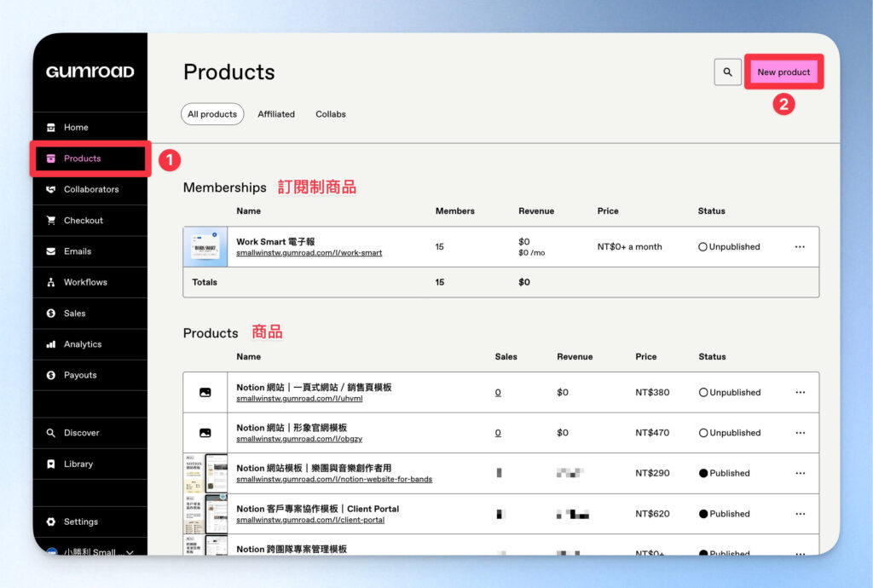Click the Totals row label
The height and width of the screenshot is (588, 873).
coord(205,282)
